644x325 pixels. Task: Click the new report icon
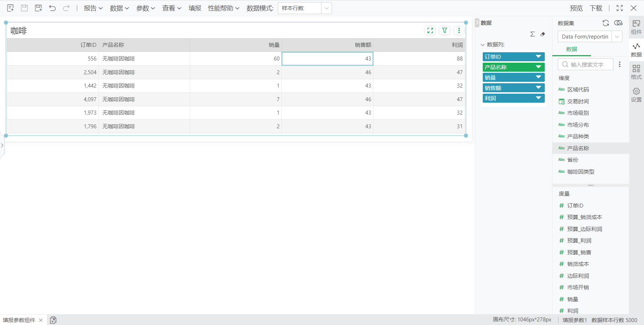[10, 8]
